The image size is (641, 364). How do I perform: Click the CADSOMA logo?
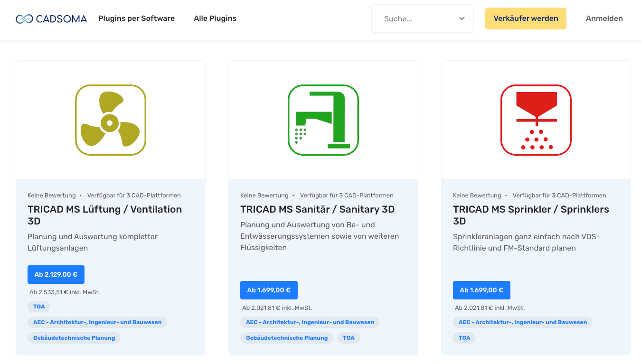pyautogui.click(x=51, y=19)
